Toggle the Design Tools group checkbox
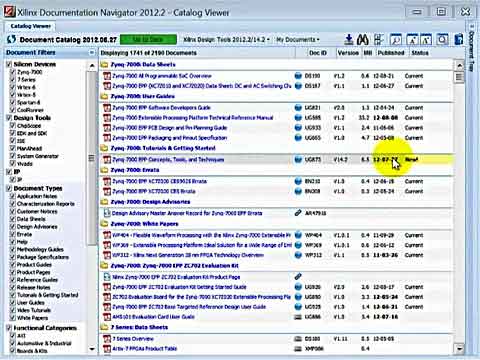The height and width of the screenshot is (360, 480). (9, 118)
